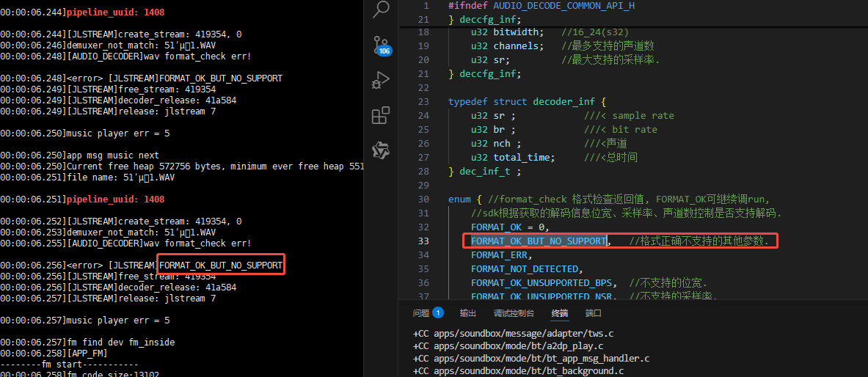Switch to the 问题 panel tab
868x377 pixels.
pyautogui.click(x=420, y=312)
